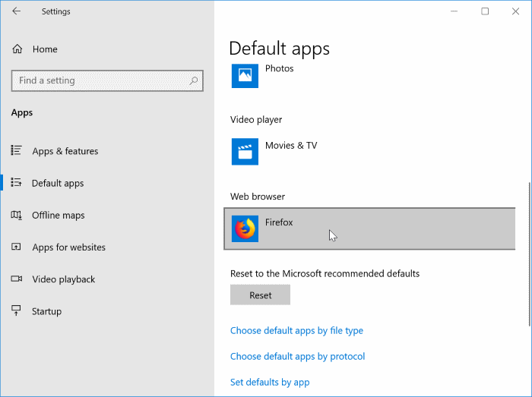Click the Settings window title

(56, 11)
